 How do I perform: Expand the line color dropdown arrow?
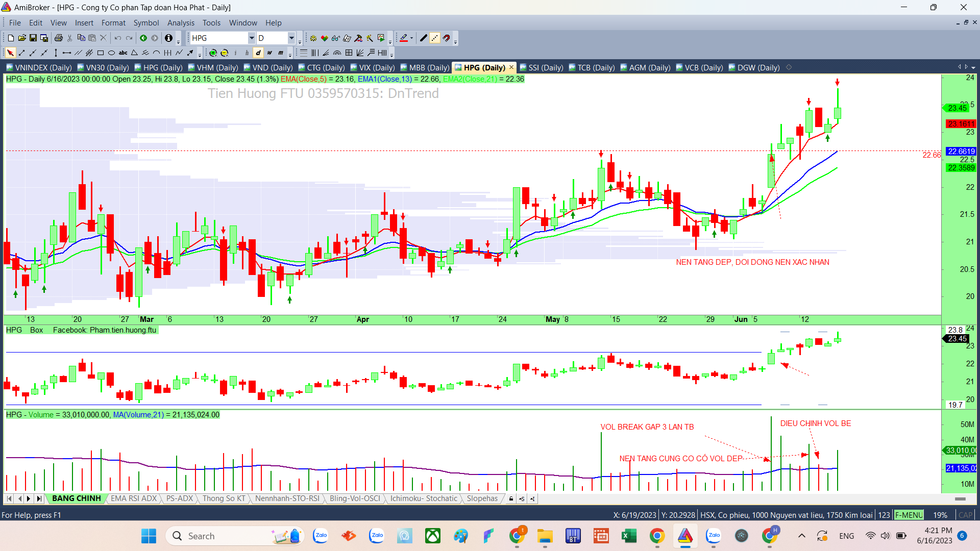click(x=411, y=38)
